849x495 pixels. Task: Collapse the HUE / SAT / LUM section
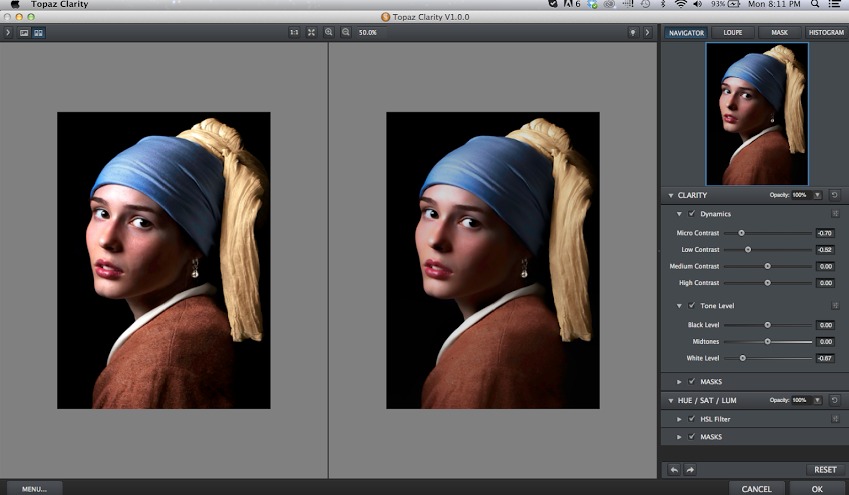coord(671,401)
